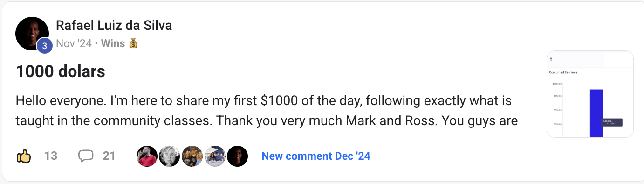Screen dimensions: 644x184
Task: Select the fifth dark commenter avatar
Action: coord(237,156)
